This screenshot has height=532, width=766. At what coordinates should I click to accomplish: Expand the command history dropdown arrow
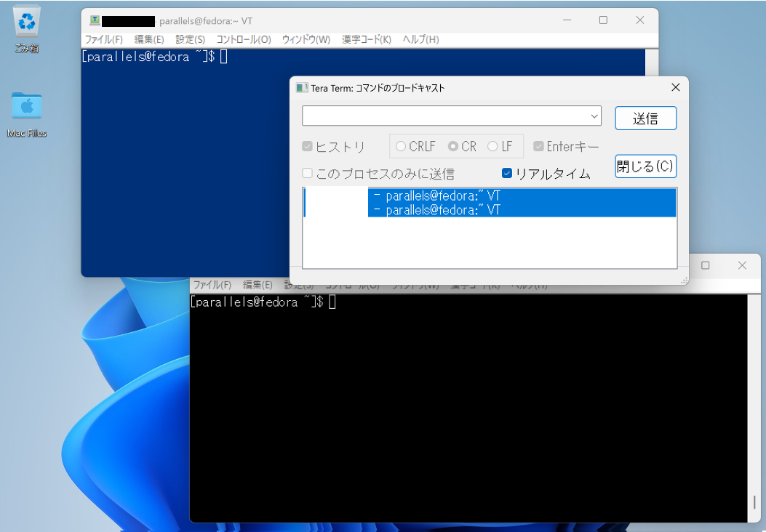[594, 116]
